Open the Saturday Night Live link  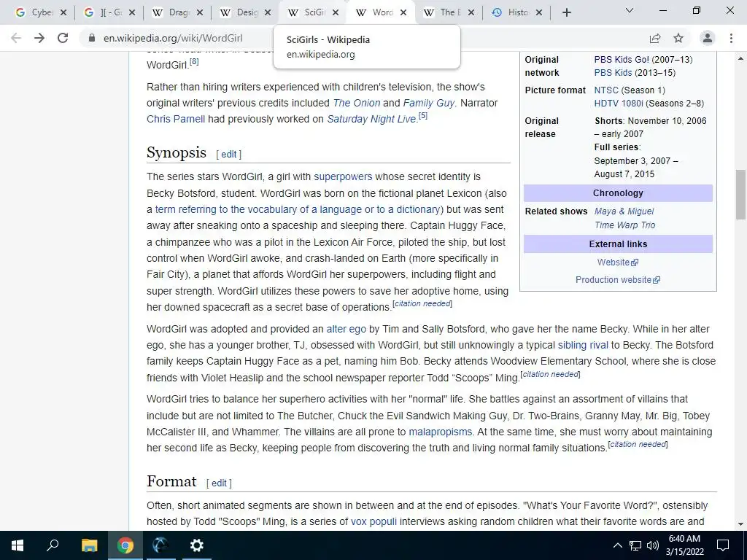371,119
